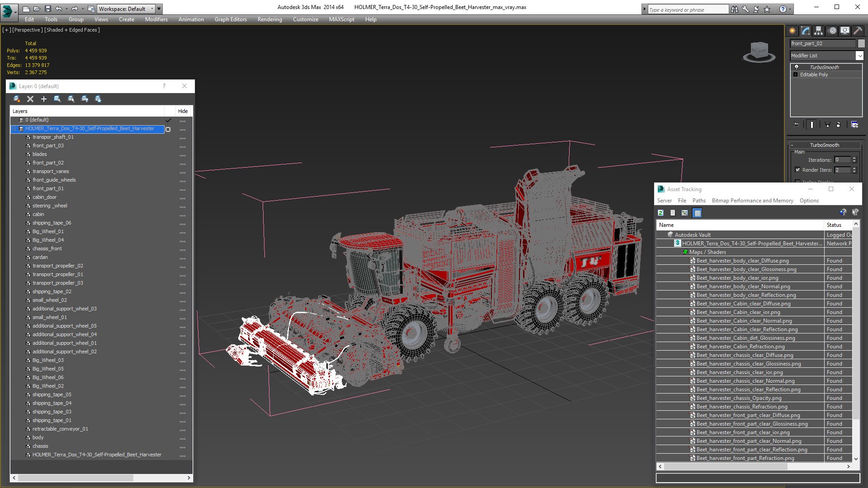Click the favorites star icon in title bar

click(767, 9)
